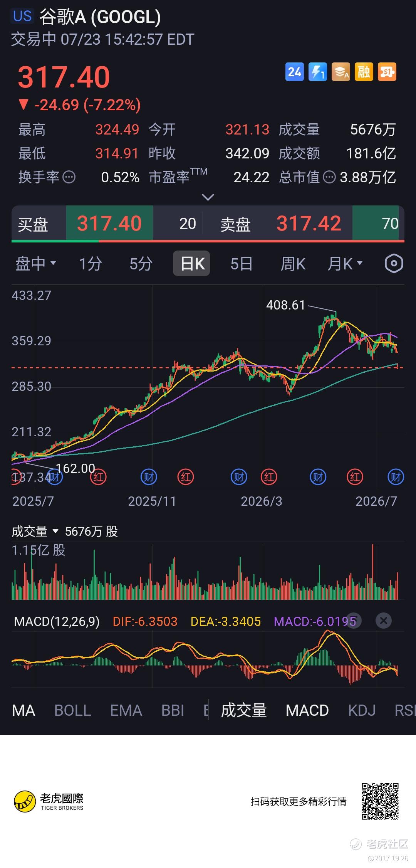Tap the 扫码获取更多精彩行情 text

click(299, 802)
